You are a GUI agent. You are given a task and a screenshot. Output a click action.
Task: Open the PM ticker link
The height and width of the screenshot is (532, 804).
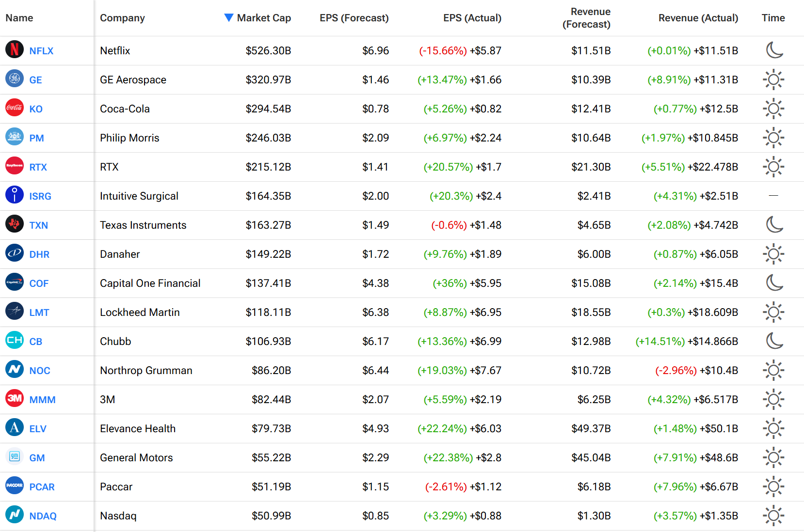36,138
